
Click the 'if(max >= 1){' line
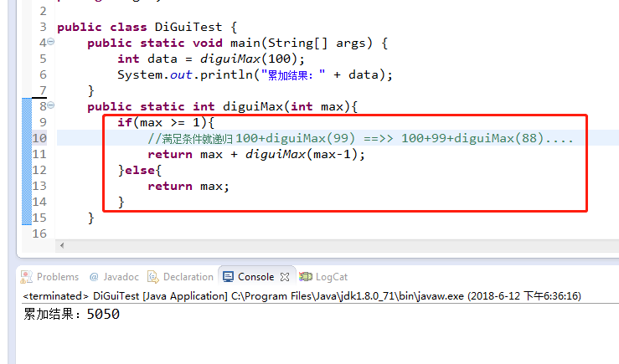(166, 122)
